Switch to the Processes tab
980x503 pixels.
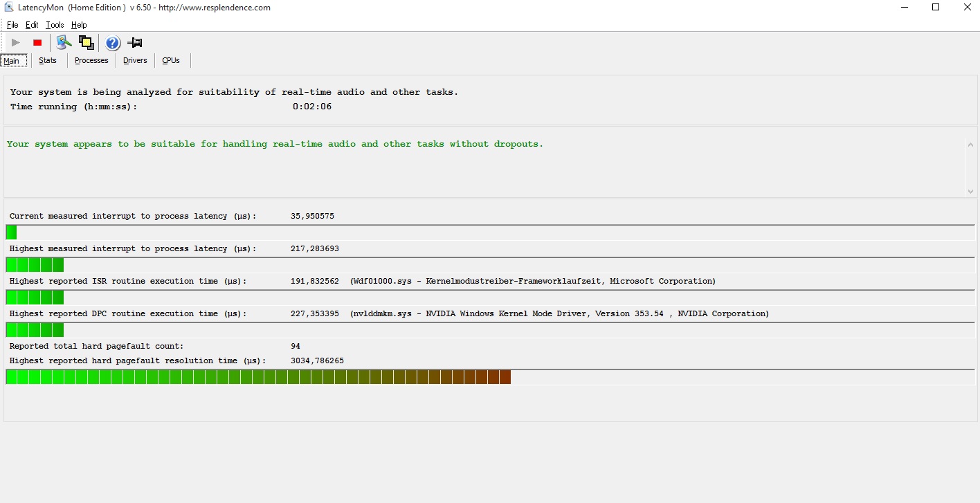click(x=91, y=61)
